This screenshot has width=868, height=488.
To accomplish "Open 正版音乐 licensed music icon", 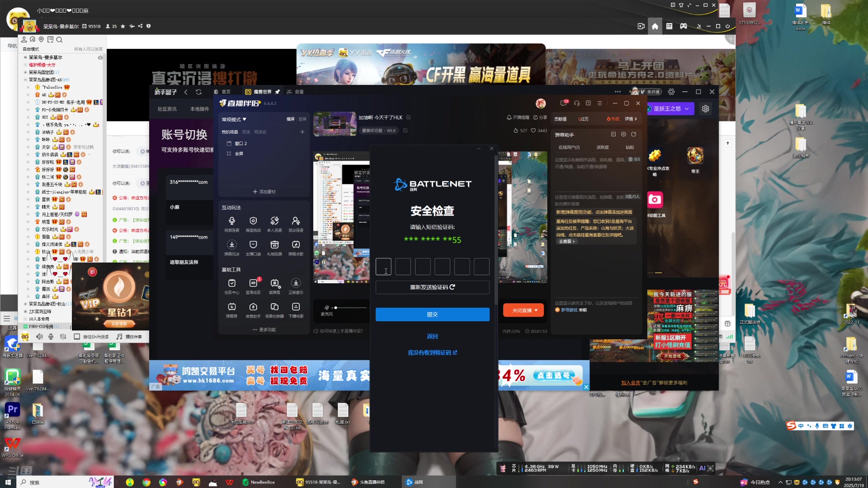I will point(296,286).
